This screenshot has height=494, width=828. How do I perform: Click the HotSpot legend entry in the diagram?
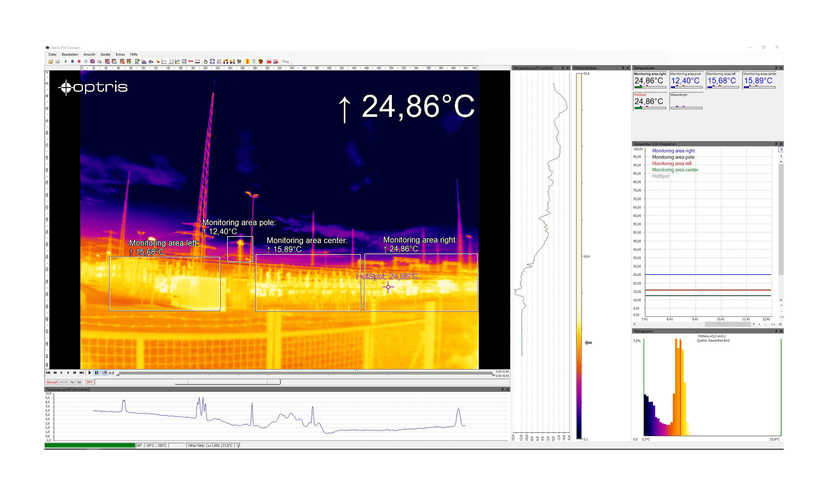pos(661,176)
